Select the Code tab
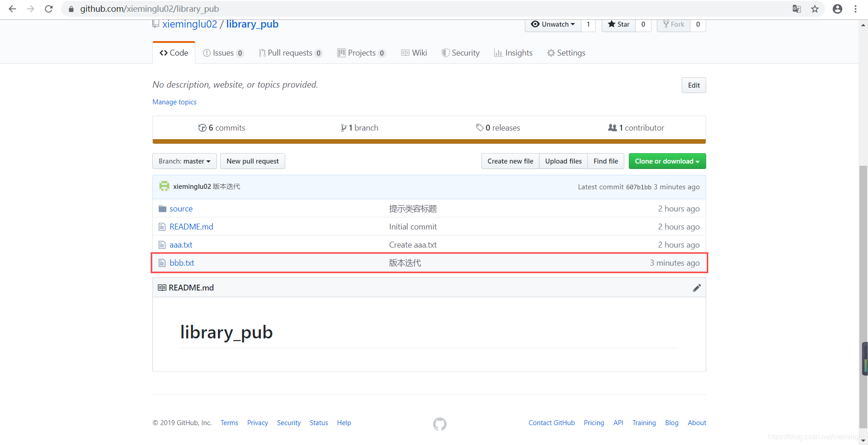Viewport: 868px width, 445px height. [x=174, y=53]
